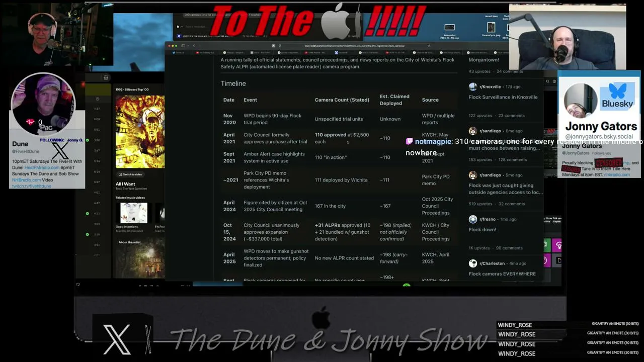The image size is (644, 362).
Task: Click the clock duration column header icon
Action: pyautogui.click(x=98, y=99)
